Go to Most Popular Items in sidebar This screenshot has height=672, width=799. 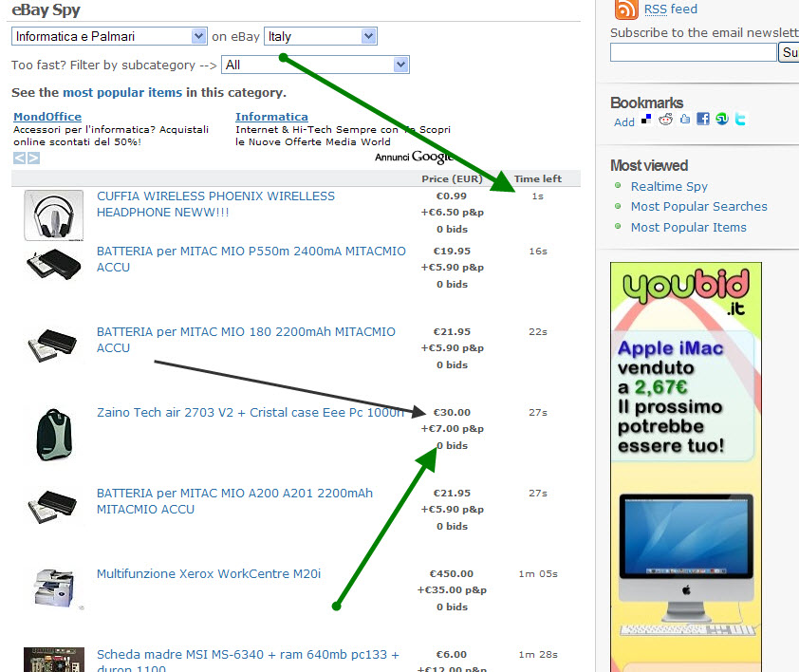[688, 228]
